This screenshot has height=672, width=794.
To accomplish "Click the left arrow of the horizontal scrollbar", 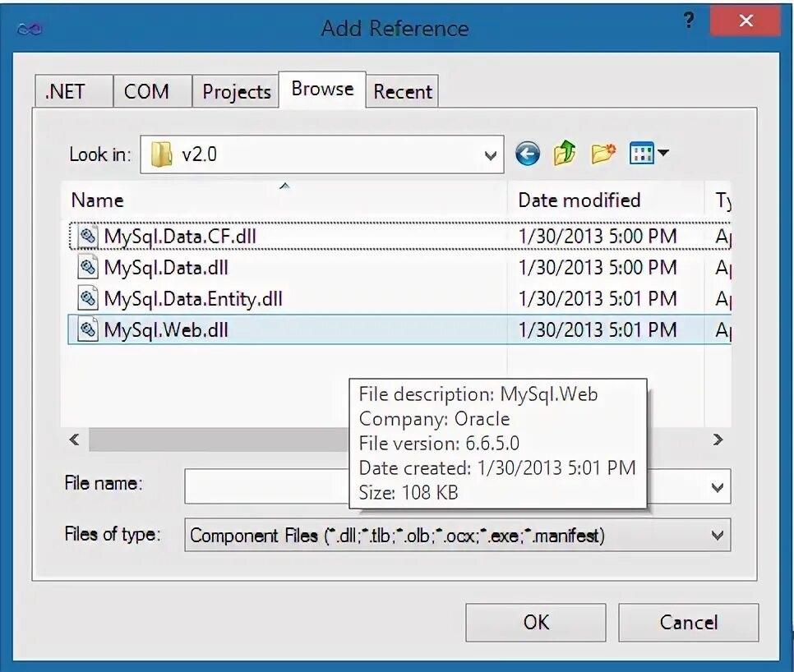I will click(75, 440).
